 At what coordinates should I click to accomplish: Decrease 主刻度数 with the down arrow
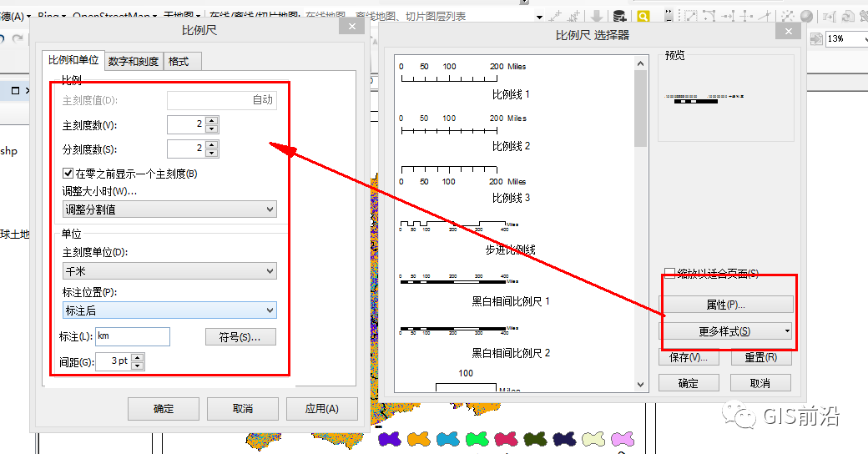pyautogui.click(x=211, y=129)
